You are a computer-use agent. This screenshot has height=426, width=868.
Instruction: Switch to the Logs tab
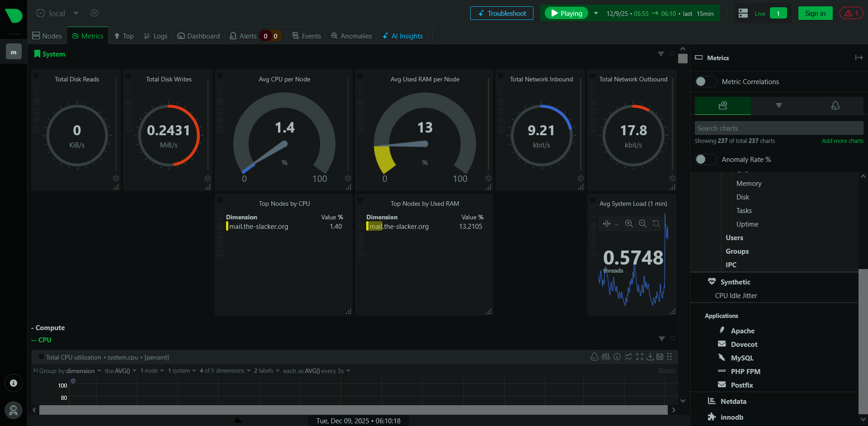coord(156,36)
